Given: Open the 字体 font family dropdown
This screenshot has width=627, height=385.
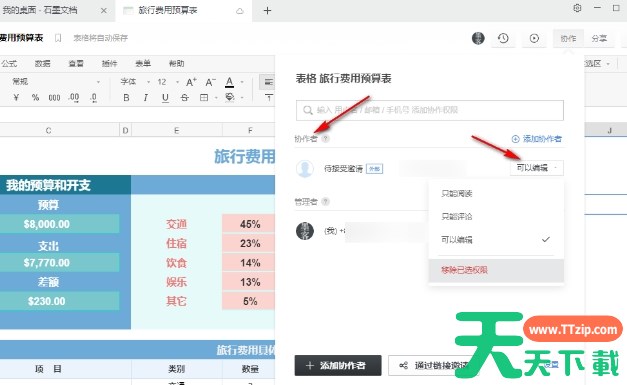Looking at the screenshot, I should pos(135,82).
